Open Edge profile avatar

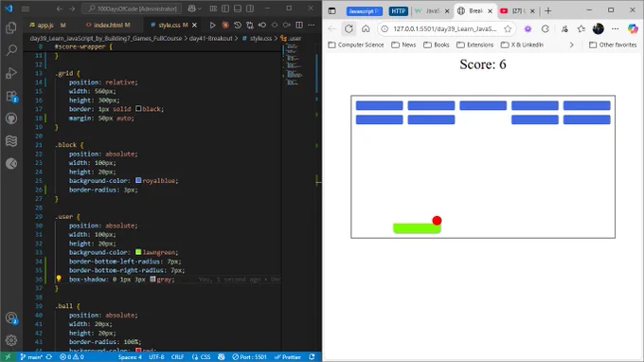tap(598, 28)
